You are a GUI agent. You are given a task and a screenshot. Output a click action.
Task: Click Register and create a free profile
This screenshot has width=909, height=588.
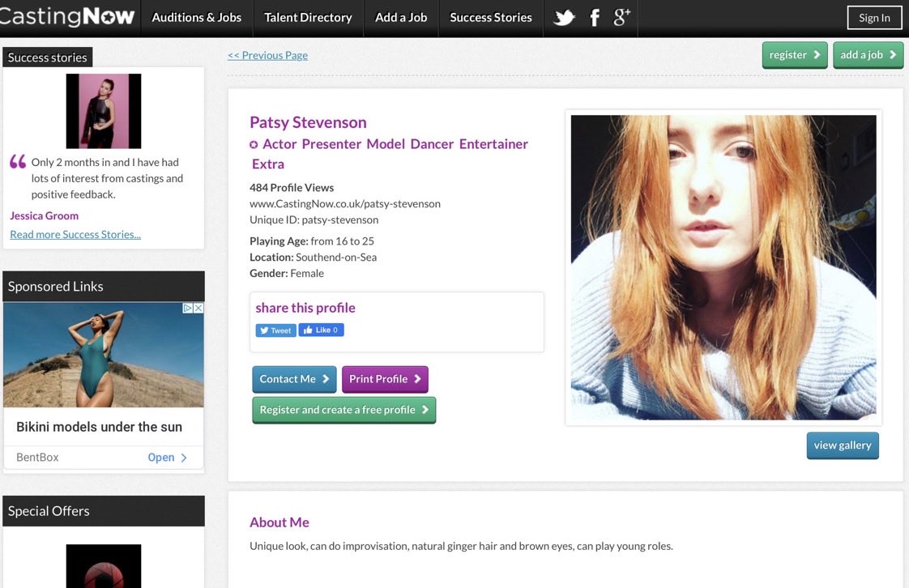pos(344,410)
